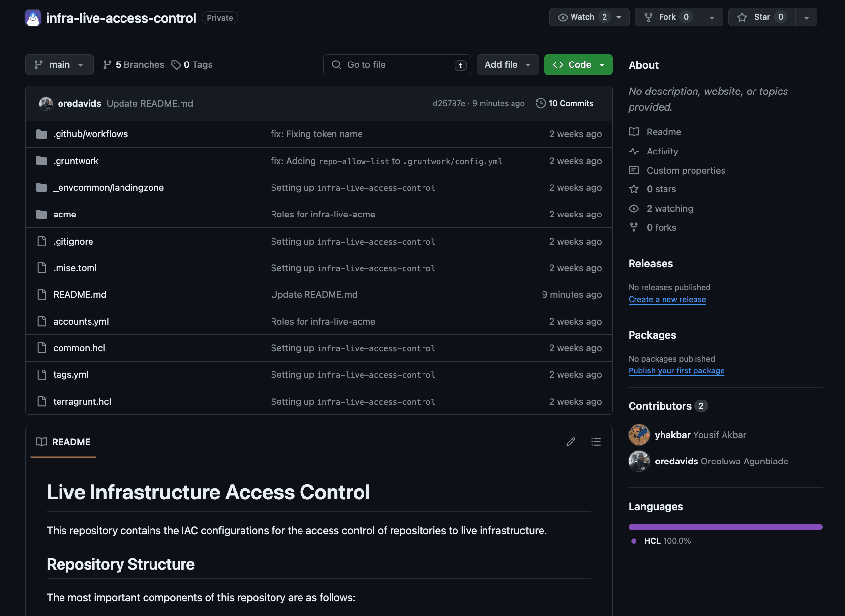Image resolution: width=845 pixels, height=616 pixels.
Task: Click the branches icon showing 5 Branches
Action: [x=107, y=65]
